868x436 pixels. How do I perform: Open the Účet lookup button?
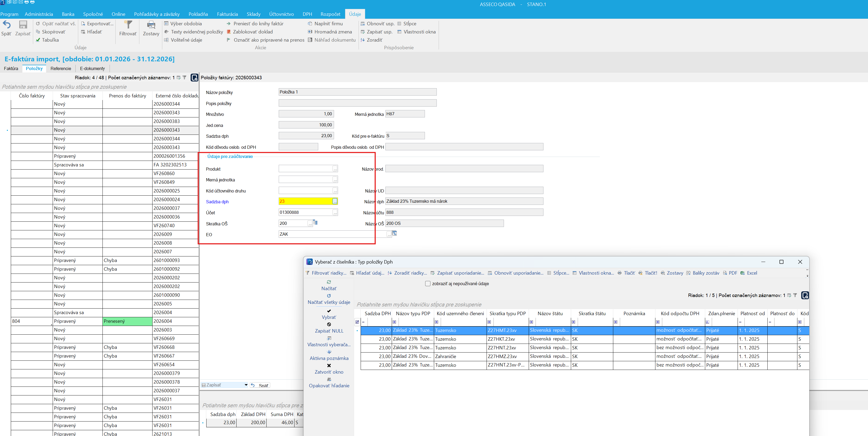pyautogui.click(x=335, y=212)
